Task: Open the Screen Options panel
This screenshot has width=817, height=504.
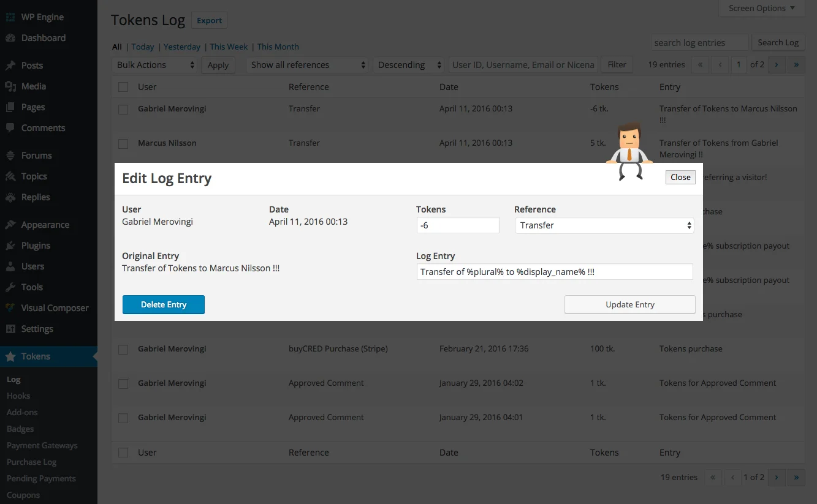Action: coord(761,8)
